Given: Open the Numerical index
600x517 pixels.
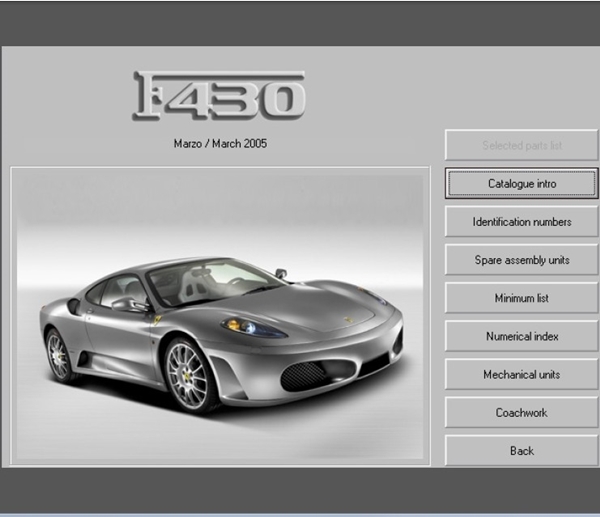Looking at the screenshot, I should [x=521, y=336].
